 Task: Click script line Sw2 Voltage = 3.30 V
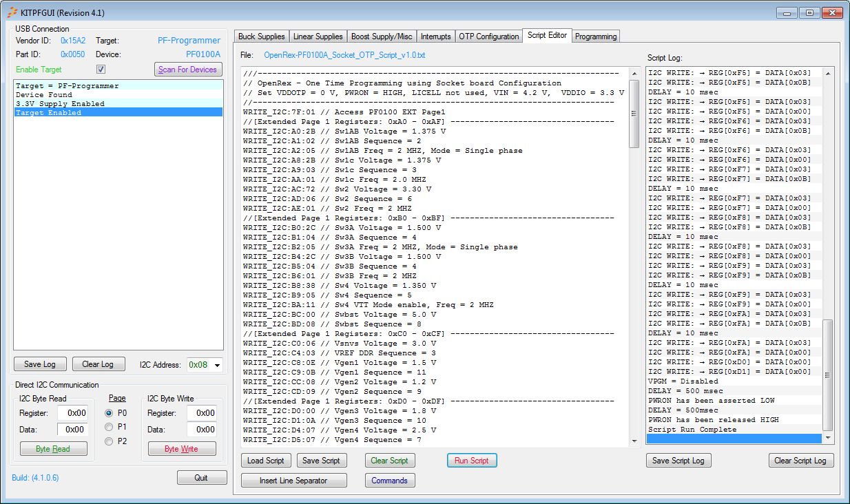point(338,189)
